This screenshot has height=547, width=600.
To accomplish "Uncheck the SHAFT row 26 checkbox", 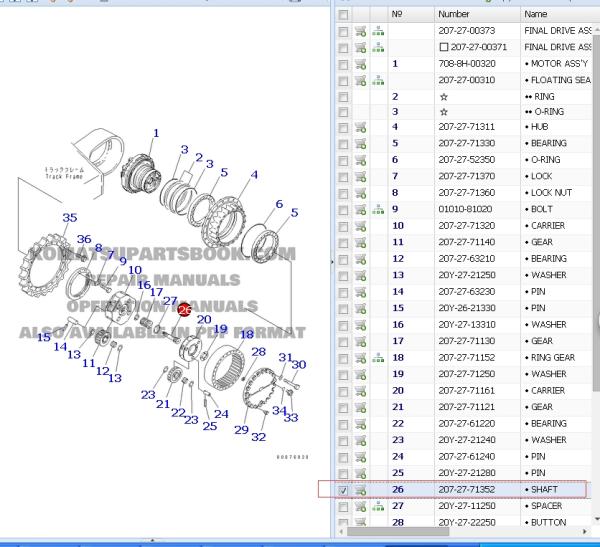I will 343,490.
